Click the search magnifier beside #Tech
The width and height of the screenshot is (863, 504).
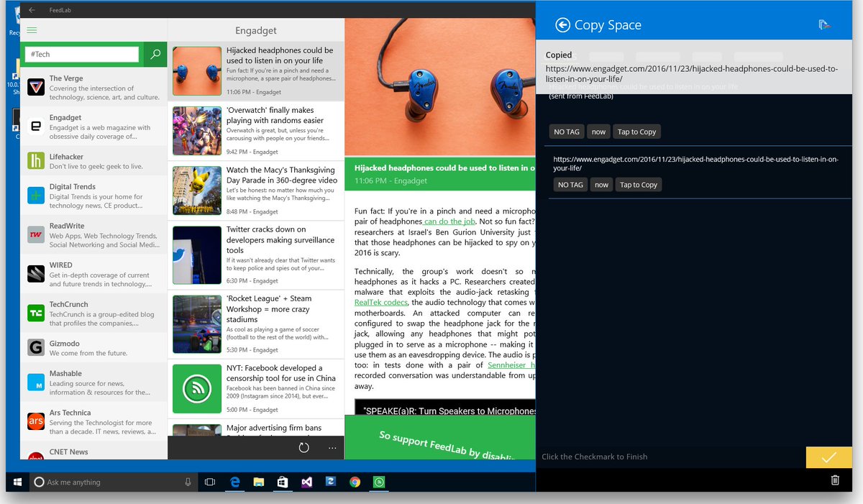[x=155, y=54]
